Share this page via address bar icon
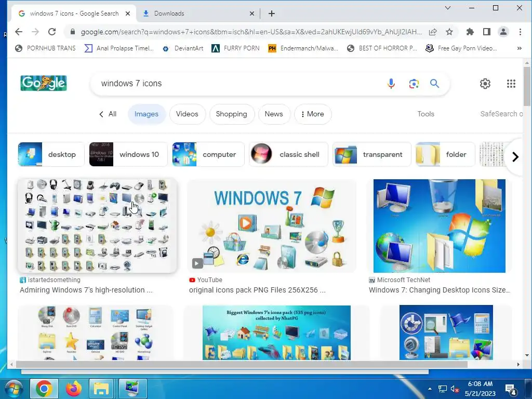 pyautogui.click(x=433, y=32)
